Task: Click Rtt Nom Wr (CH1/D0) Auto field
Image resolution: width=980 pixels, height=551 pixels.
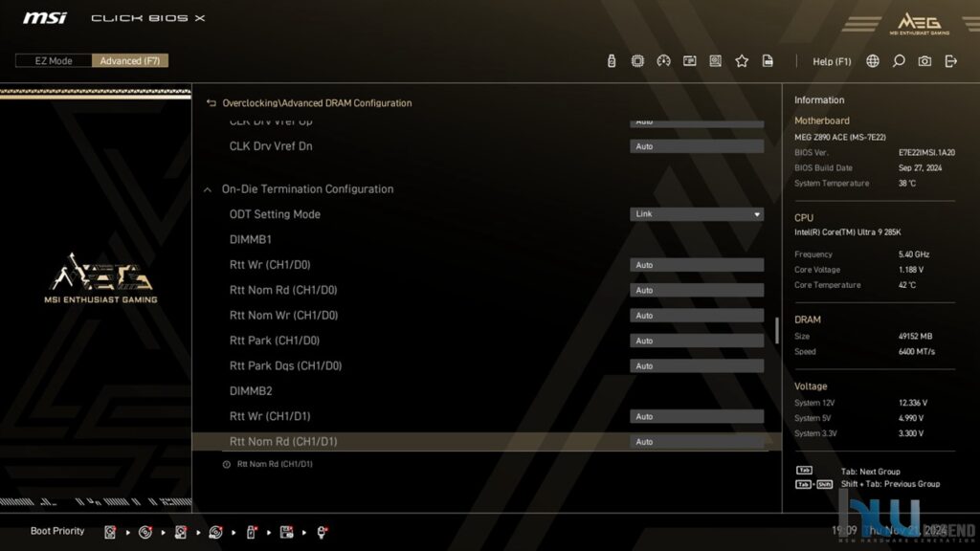Action: pos(697,316)
